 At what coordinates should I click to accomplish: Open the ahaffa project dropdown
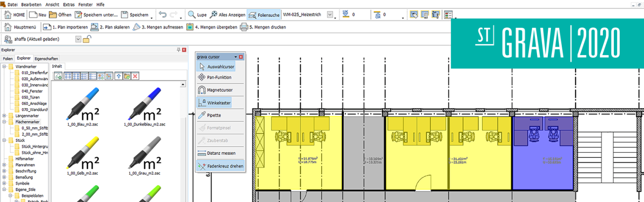pyautogui.click(x=78, y=39)
